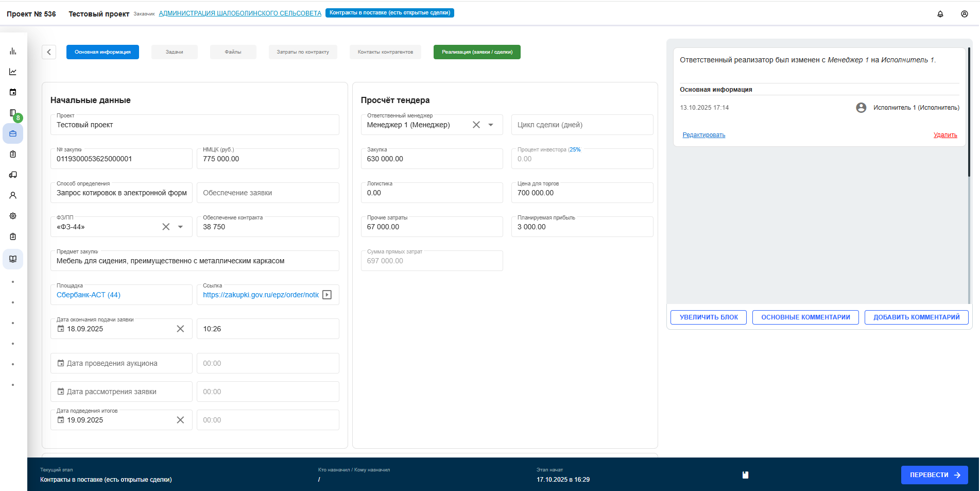The width and height of the screenshot is (980, 491).
Task: Open the Способ определения combo box
Action: 122,193
